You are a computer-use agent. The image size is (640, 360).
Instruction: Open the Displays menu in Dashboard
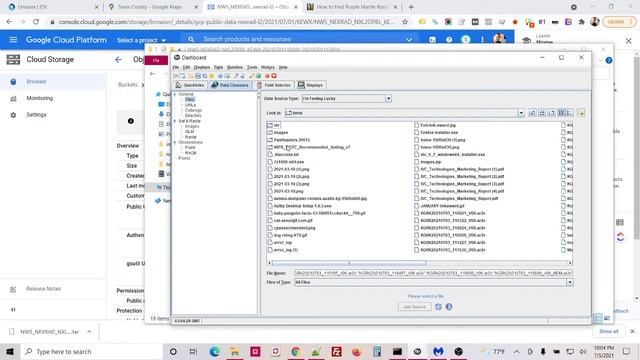[x=202, y=67]
